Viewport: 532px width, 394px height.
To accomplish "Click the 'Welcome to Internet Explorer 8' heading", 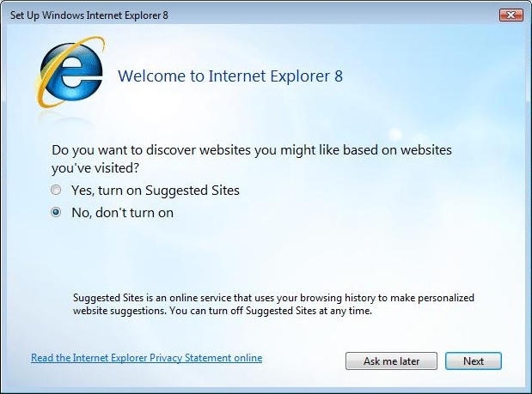I will [230, 76].
